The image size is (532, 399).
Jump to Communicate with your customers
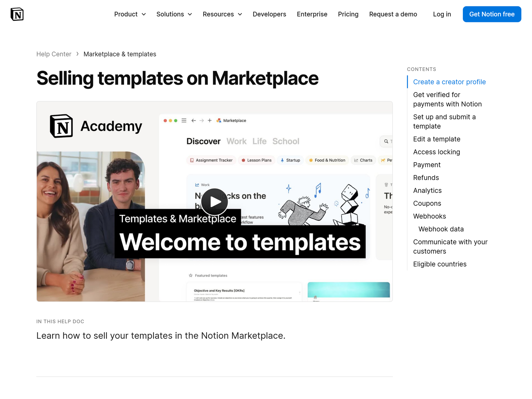pyautogui.click(x=450, y=247)
